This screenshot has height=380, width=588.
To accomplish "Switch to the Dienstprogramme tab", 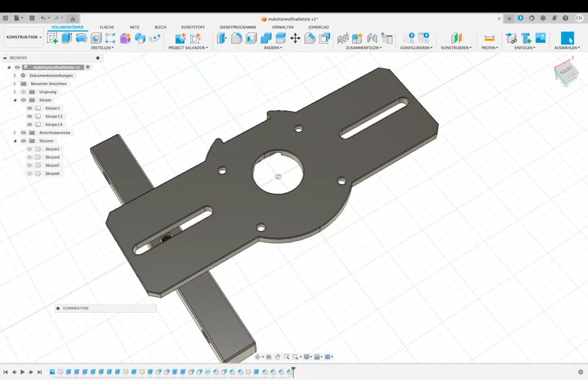I will tap(238, 27).
